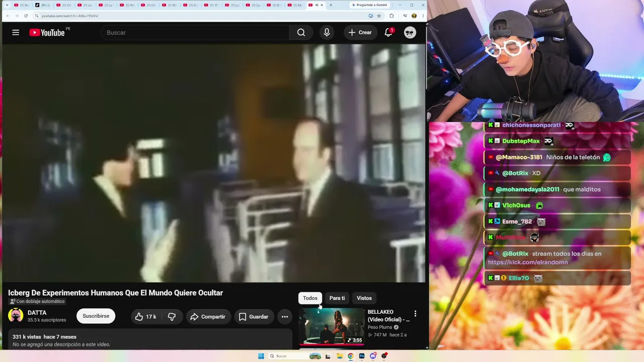Subscribe to DATTA with Suscribirse button
Viewport: 644px width, 362px height.
pos(96,316)
